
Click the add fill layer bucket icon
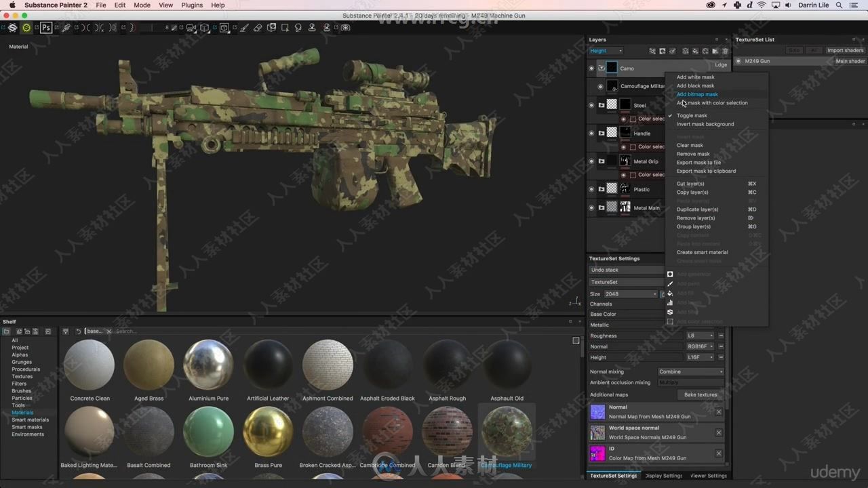(696, 51)
